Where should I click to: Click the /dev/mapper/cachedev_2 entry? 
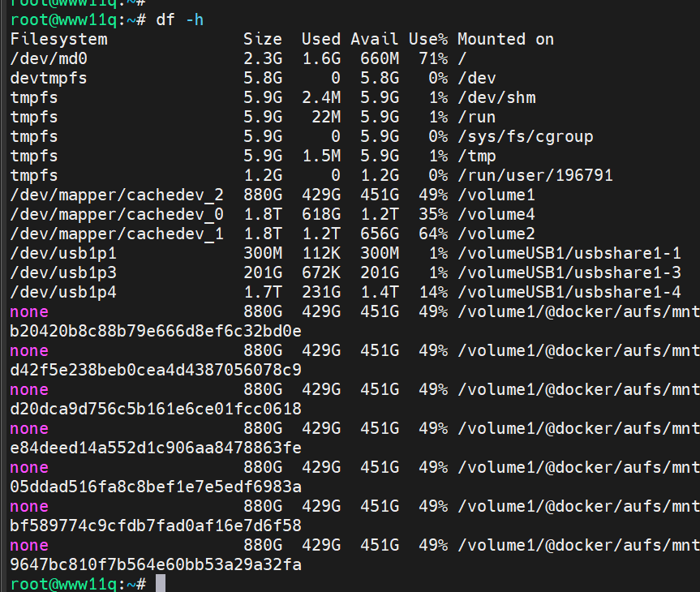pos(117,195)
